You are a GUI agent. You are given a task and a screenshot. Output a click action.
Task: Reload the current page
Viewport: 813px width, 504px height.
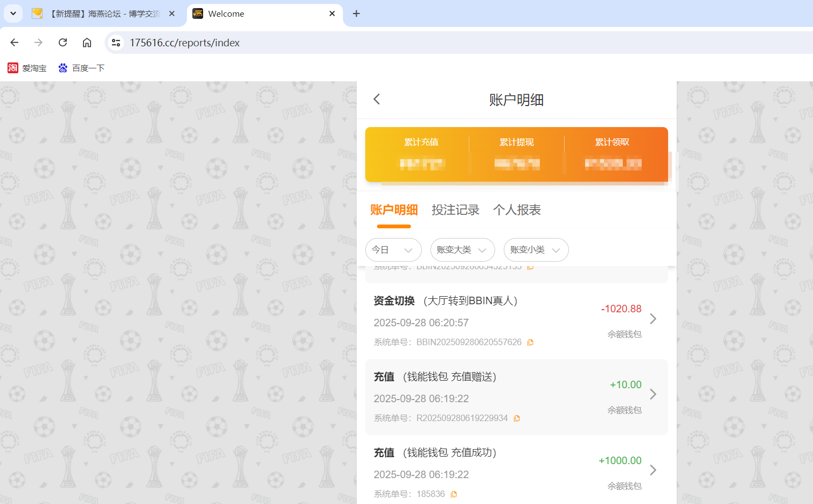62,42
